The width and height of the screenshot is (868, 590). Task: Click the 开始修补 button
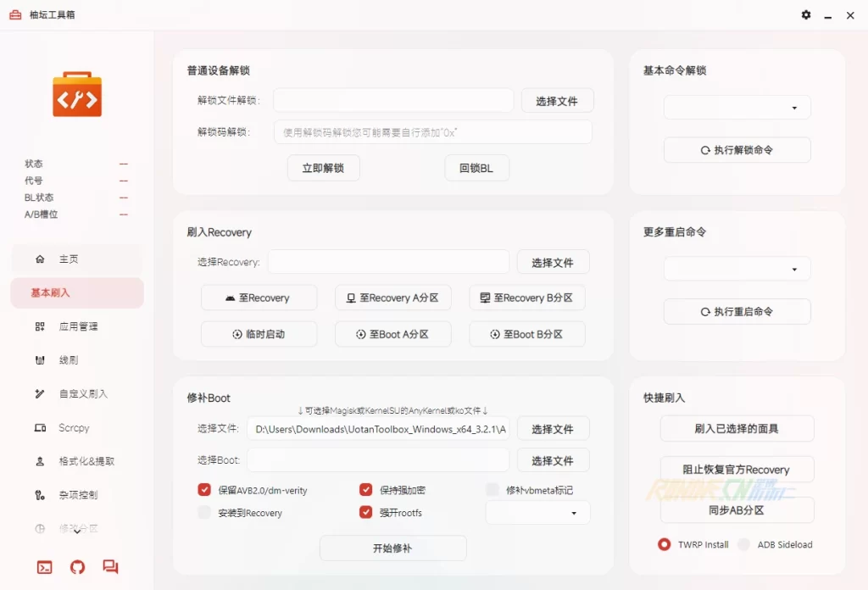392,548
